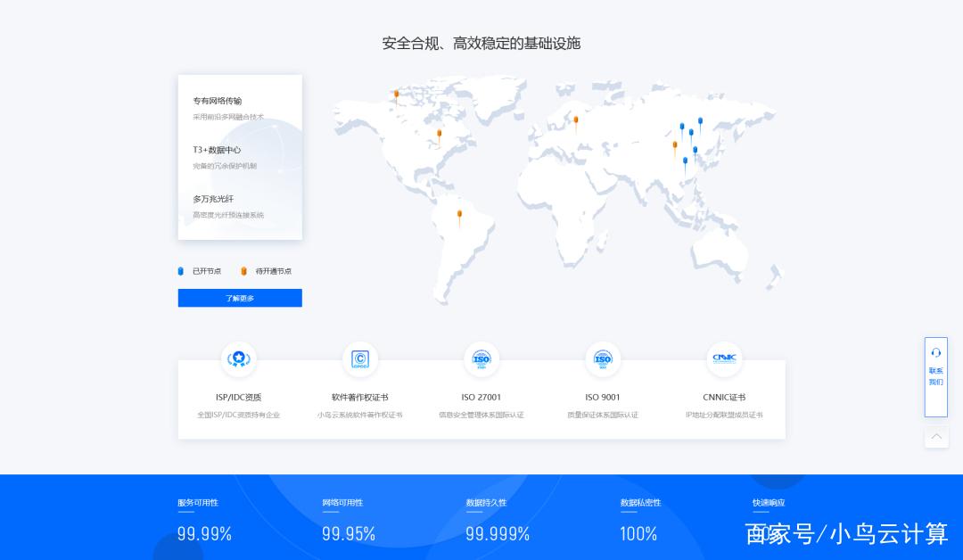Click the 软件著作权证书 copyright icon

click(360, 358)
